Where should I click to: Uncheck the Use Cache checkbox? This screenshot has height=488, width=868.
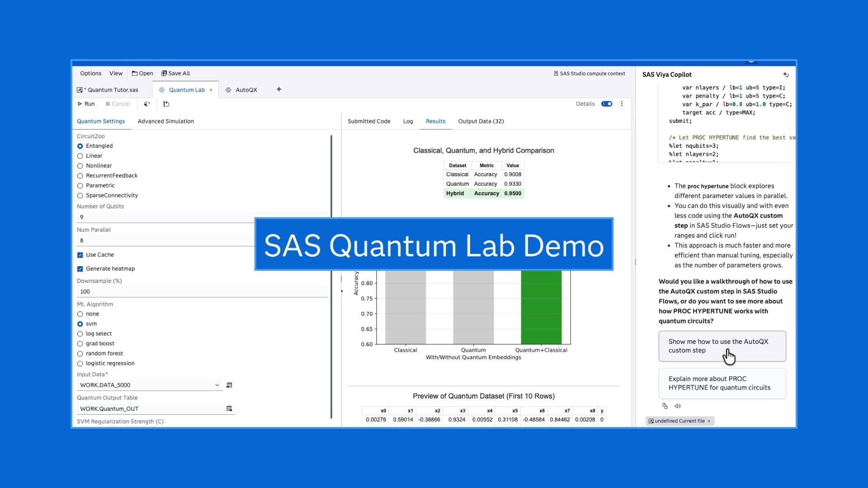80,255
